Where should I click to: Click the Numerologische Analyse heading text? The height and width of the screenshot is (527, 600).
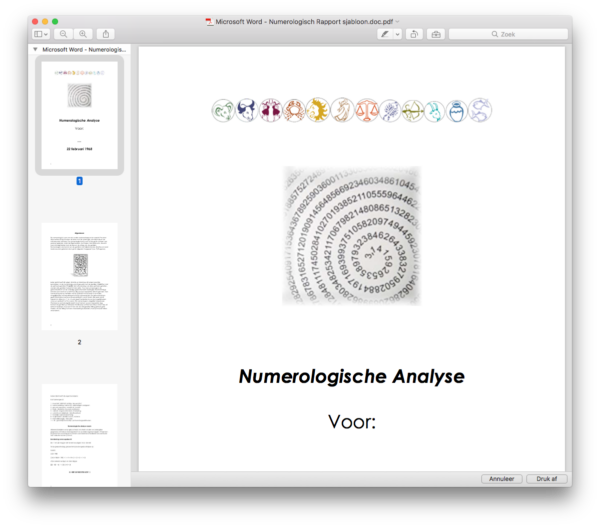[351, 377]
